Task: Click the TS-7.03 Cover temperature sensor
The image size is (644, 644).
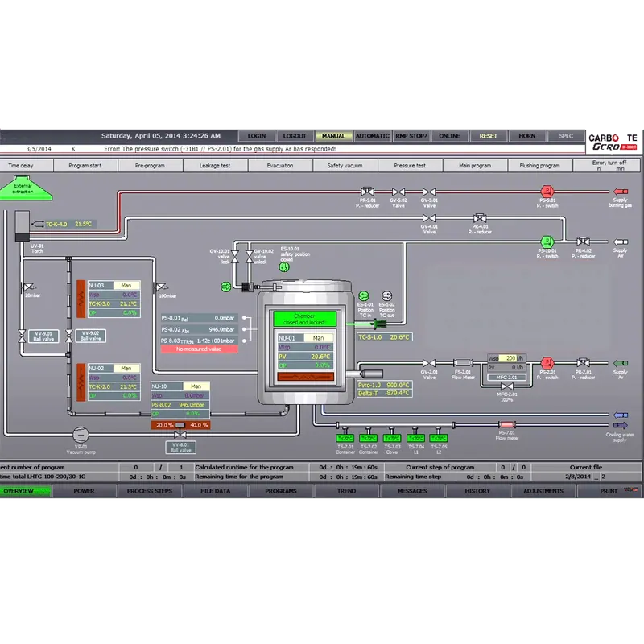Action: 392,438
